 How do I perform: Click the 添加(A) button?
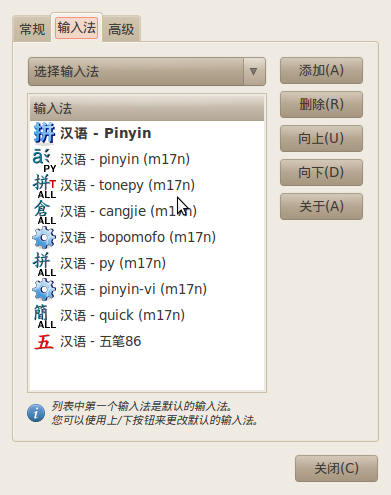point(321,70)
